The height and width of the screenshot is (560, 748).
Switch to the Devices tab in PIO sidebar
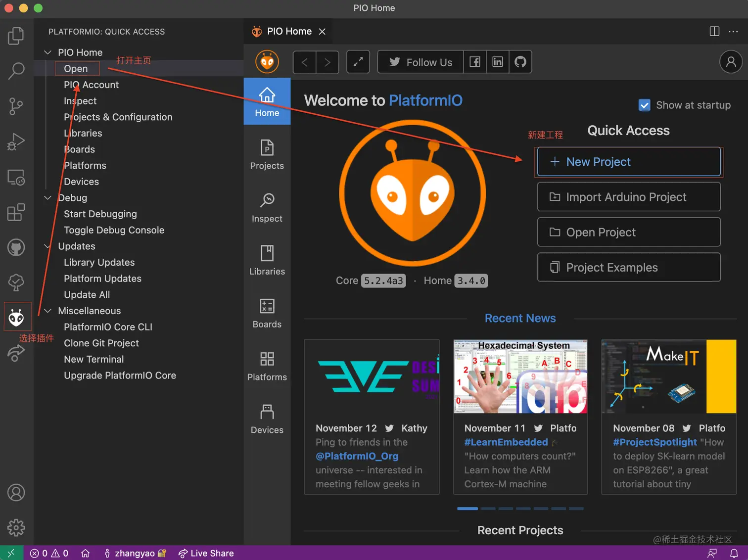click(x=267, y=419)
